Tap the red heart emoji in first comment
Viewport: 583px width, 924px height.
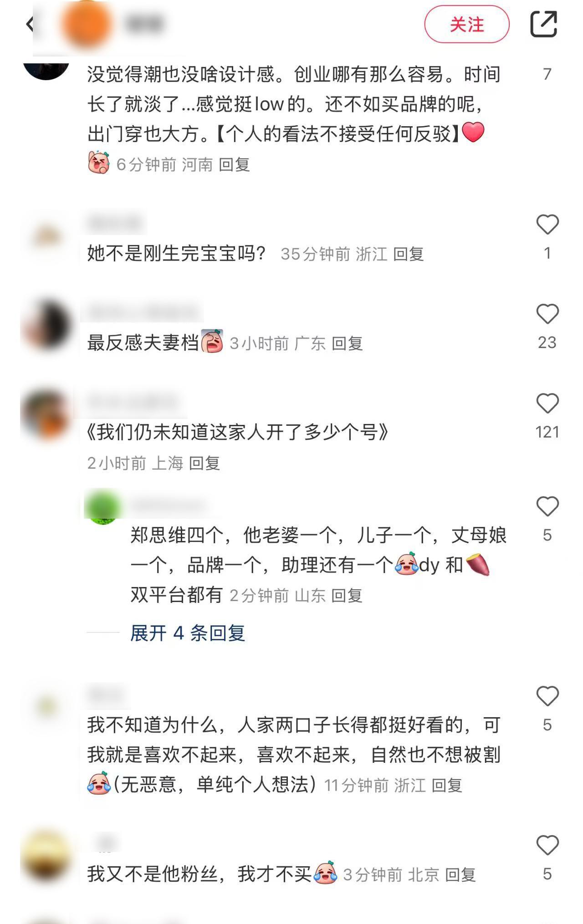click(473, 133)
